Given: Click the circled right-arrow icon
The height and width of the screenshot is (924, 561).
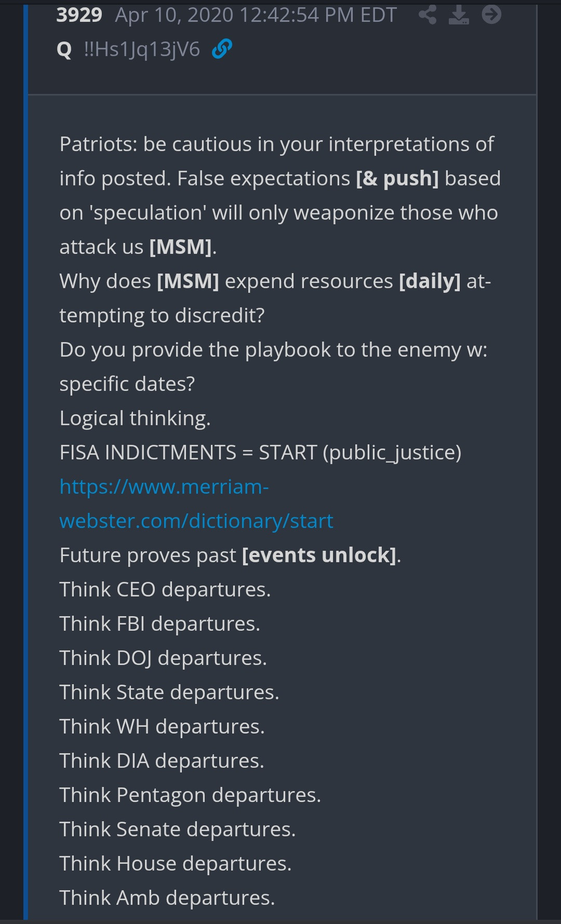Looking at the screenshot, I should coord(491,15).
